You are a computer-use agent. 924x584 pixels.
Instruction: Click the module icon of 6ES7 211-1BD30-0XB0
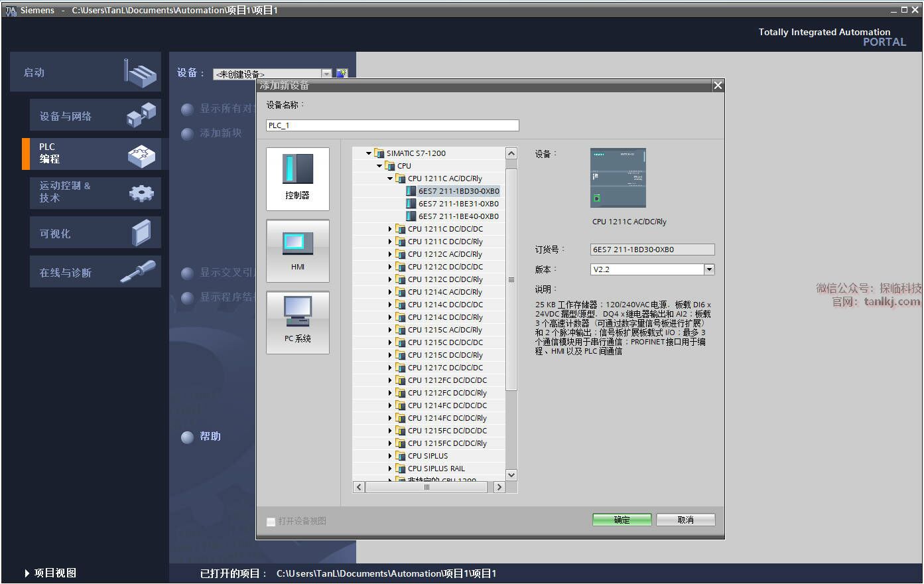click(411, 191)
